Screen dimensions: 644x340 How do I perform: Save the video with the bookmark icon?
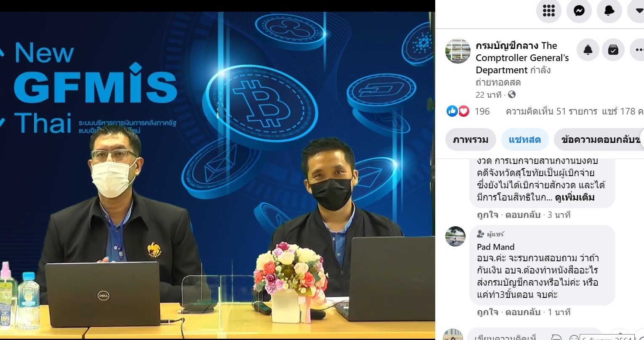(x=613, y=50)
